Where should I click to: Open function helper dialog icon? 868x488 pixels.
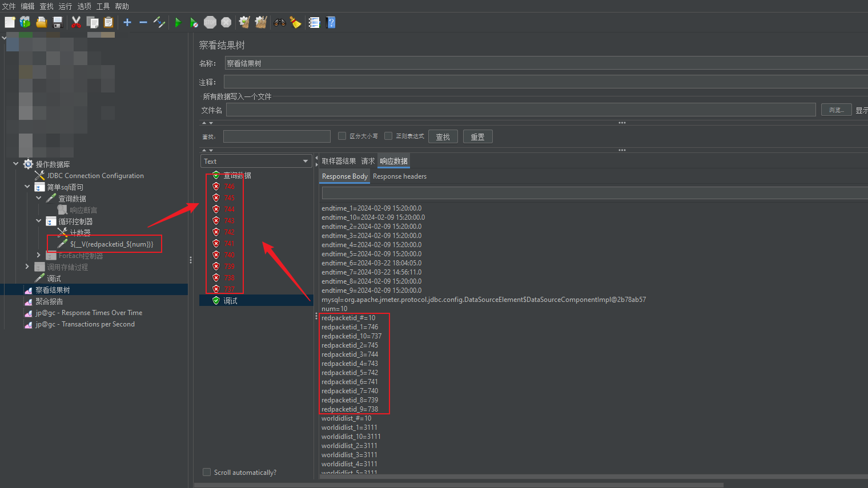tap(314, 22)
